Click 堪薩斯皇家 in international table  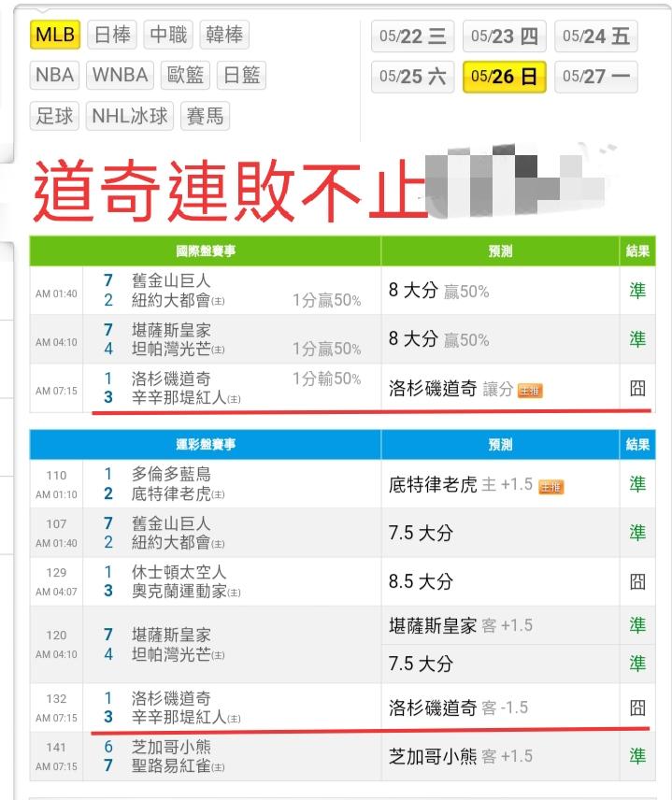pyautogui.click(x=171, y=330)
